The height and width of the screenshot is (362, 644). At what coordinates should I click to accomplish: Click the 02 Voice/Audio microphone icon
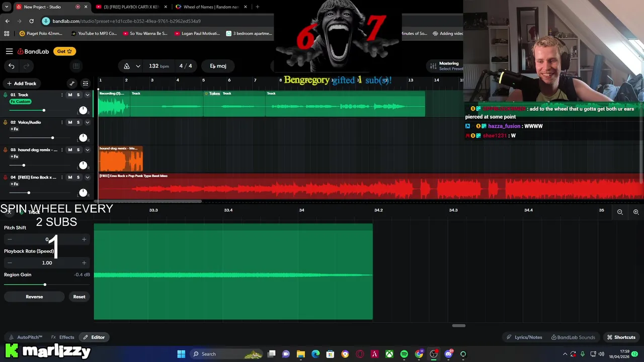click(x=6, y=122)
